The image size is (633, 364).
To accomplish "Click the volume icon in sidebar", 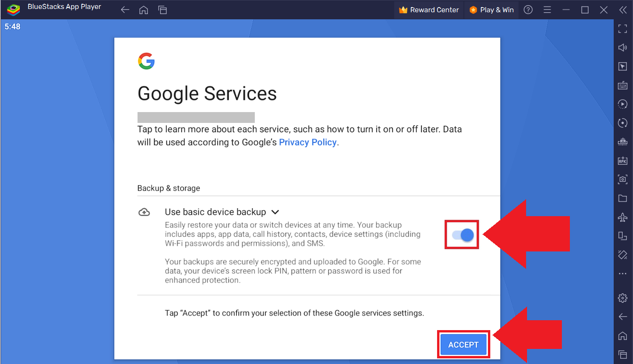I will click(623, 48).
